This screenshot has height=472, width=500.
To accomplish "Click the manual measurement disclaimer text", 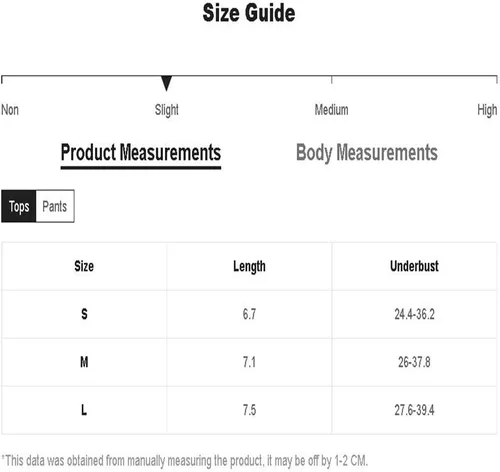I will (185, 461).
